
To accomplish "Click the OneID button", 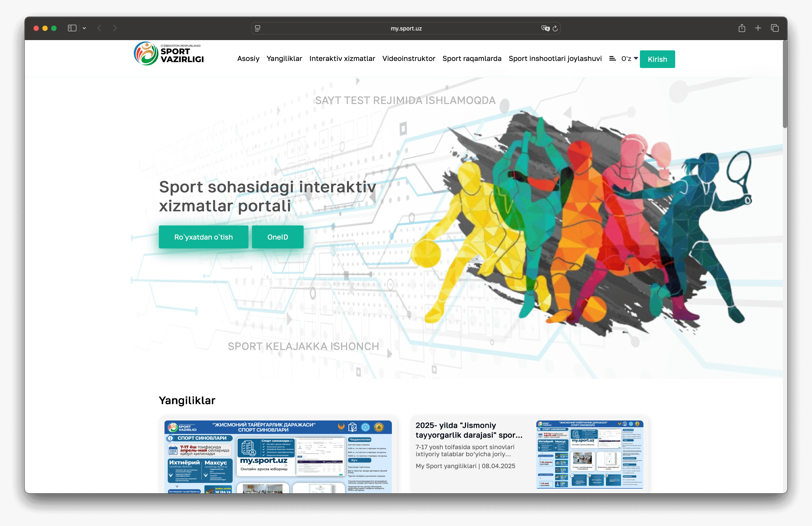I will click(x=277, y=237).
